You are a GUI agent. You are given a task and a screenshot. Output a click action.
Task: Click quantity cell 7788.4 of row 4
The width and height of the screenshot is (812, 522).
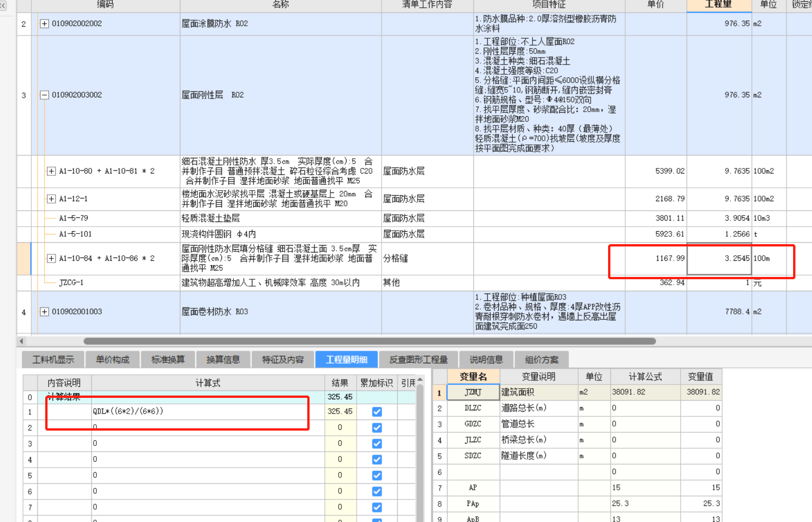[719, 312]
